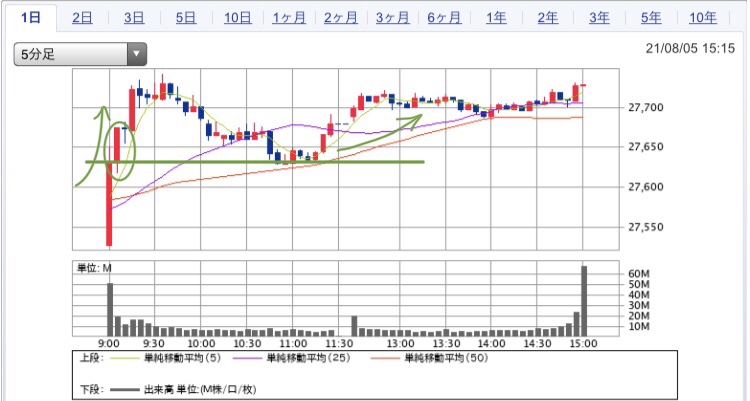This screenshot has height=401, width=750.
Task: Click the 21/08/05 15:15 timestamp
Action: pos(690,48)
